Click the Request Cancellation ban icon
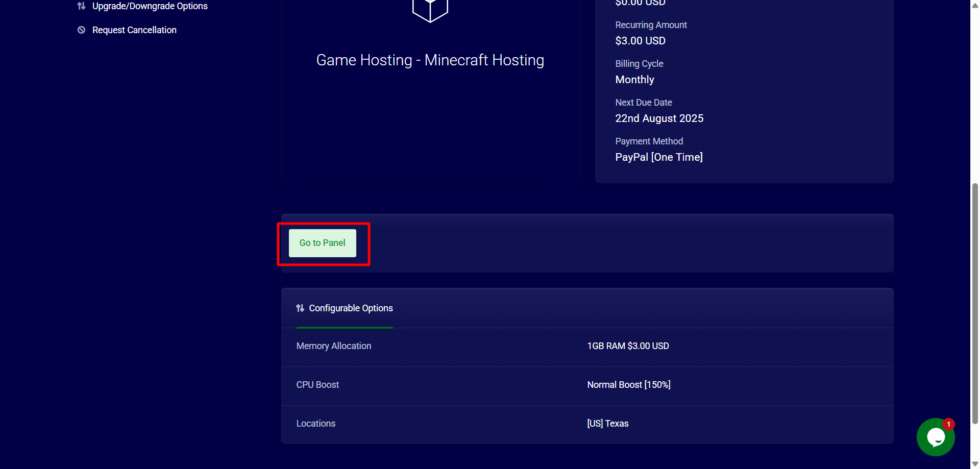The height and width of the screenshot is (469, 980). 81,30
